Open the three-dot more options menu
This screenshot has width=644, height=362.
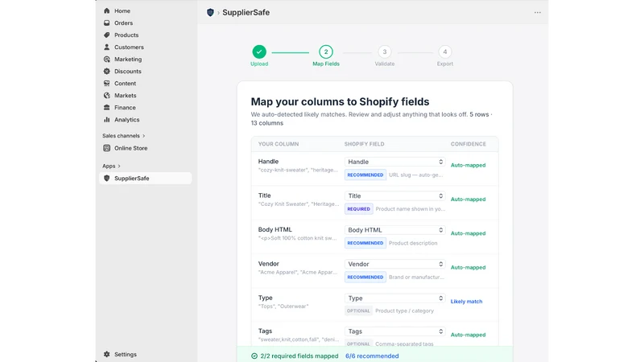538,12
